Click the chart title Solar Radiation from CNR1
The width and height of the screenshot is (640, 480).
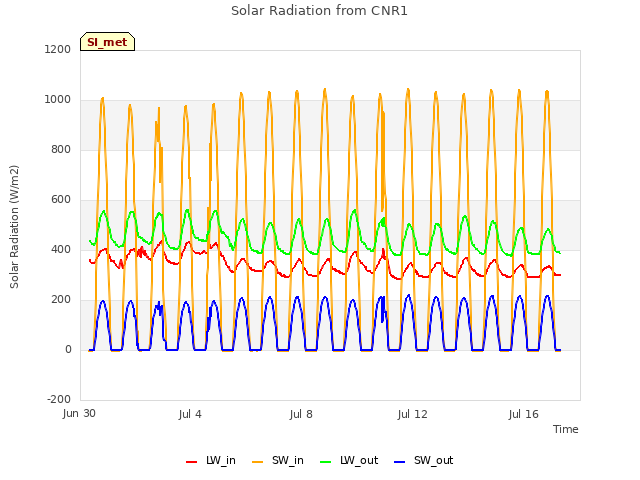click(319, 11)
